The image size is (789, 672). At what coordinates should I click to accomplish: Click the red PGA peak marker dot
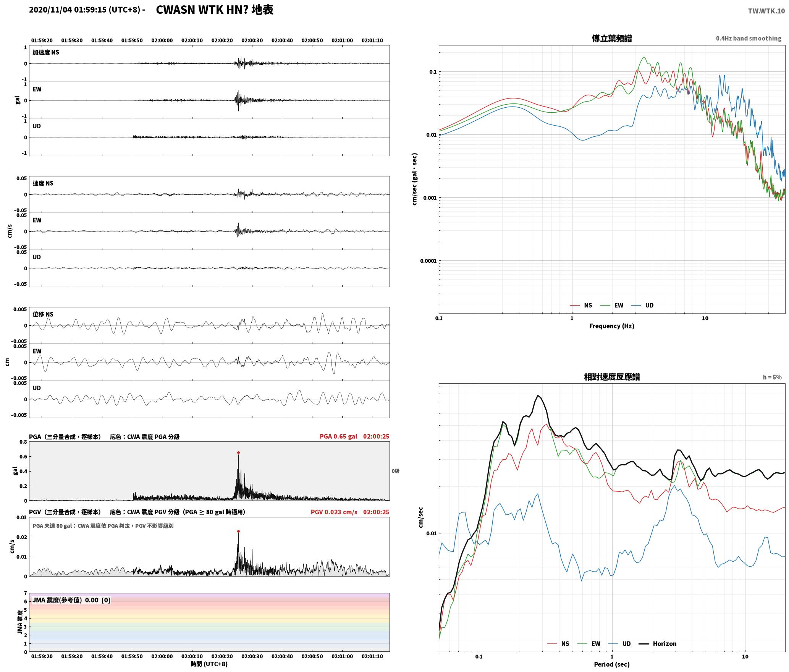(238, 453)
